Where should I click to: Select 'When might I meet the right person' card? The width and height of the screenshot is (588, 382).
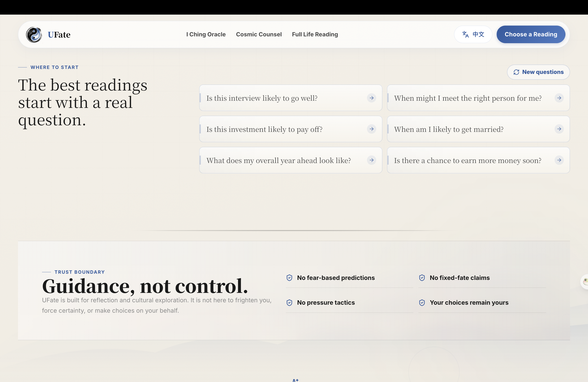(x=478, y=98)
